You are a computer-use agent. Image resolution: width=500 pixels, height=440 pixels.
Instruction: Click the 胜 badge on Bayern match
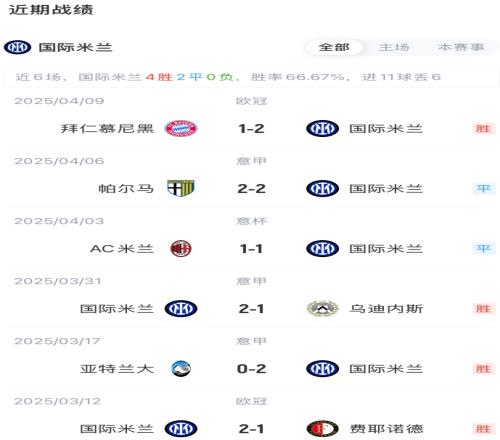[483, 129]
